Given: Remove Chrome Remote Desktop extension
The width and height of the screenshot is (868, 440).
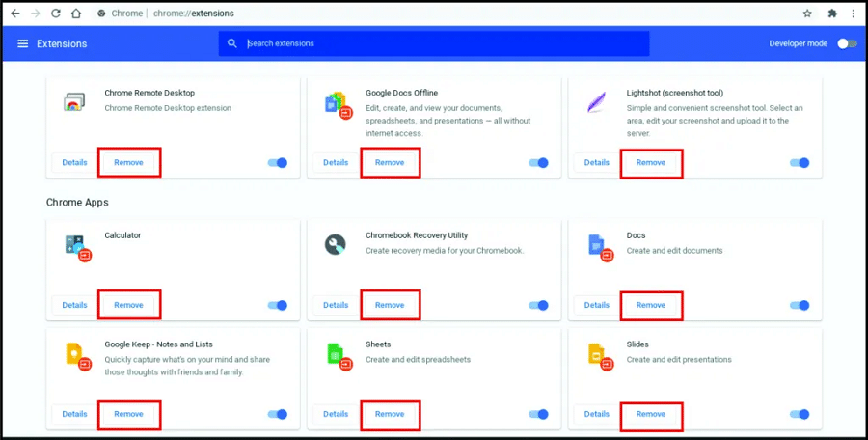Looking at the screenshot, I should click(x=128, y=163).
